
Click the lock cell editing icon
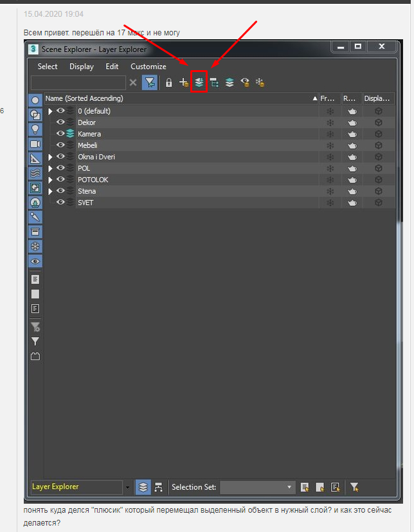(x=168, y=82)
